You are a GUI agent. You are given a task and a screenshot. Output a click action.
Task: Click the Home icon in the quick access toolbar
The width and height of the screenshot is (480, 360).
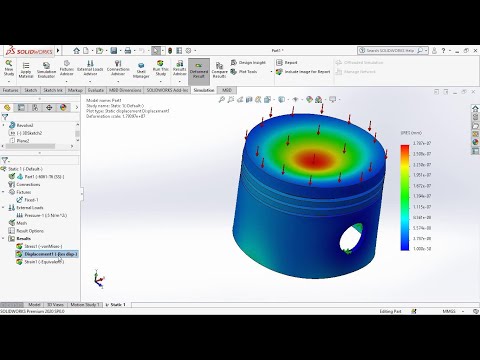click(x=76, y=51)
